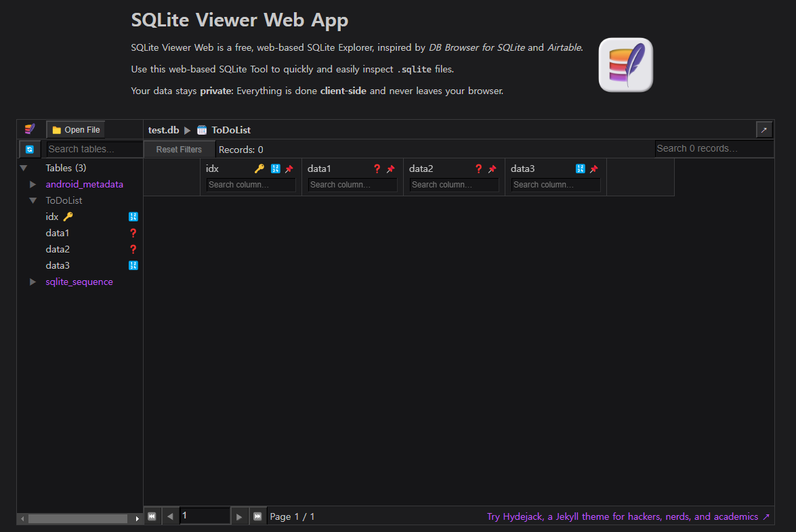
Task: Click question mark icon beside data1 in sidebar
Action: pyautogui.click(x=133, y=233)
